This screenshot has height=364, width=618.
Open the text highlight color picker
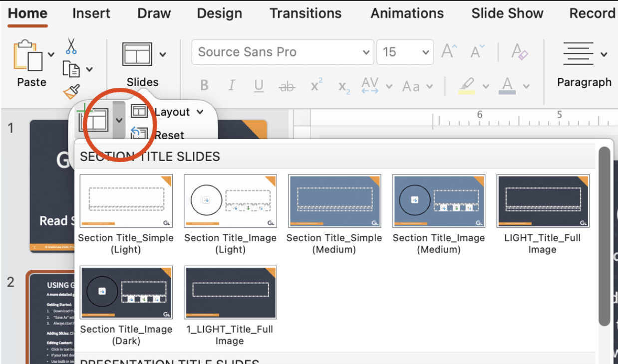tap(486, 86)
